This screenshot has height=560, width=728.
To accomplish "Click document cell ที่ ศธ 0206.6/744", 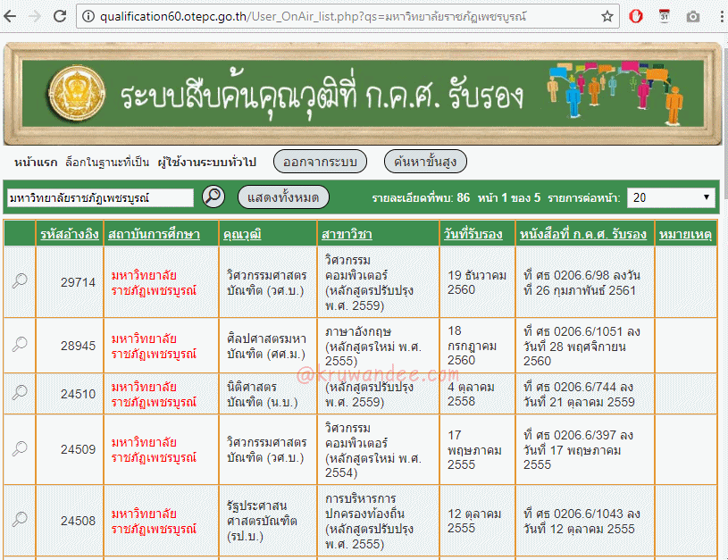I will [x=585, y=394].
